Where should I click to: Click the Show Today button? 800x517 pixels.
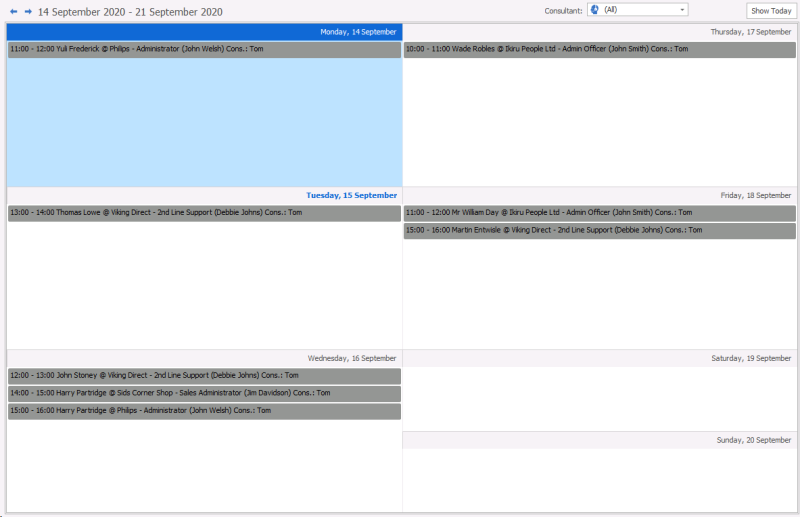click(771, 10)
